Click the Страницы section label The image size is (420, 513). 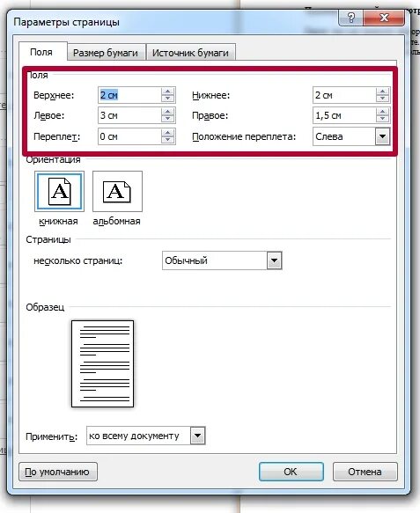coord(48,239)
